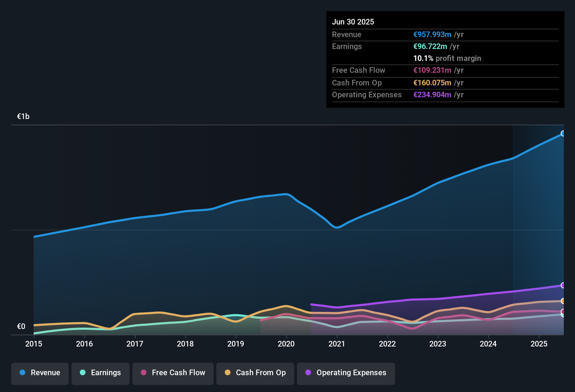Click the 2024 x-axis label
This screenshot has height=392, width=575.
[488, 344]
